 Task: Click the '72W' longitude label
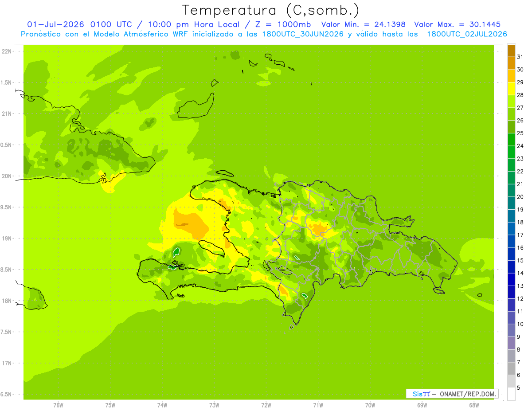point(266,405)
